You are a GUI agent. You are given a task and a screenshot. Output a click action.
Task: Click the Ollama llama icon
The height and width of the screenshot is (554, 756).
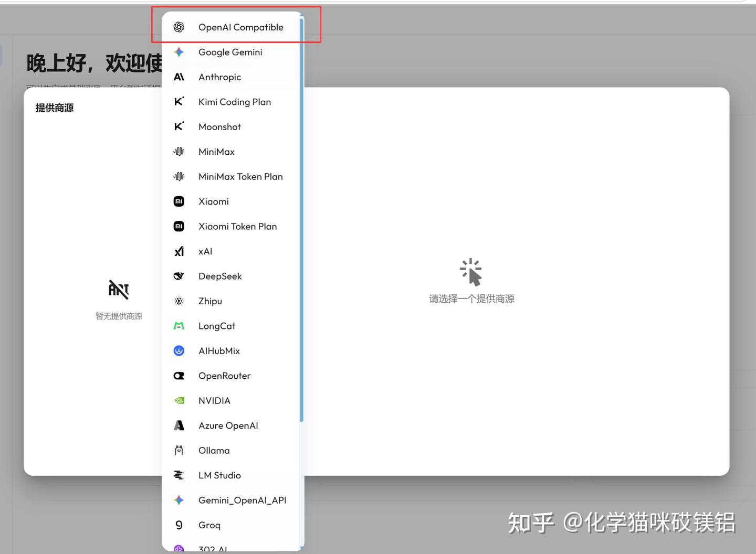(x=179, y=451)
